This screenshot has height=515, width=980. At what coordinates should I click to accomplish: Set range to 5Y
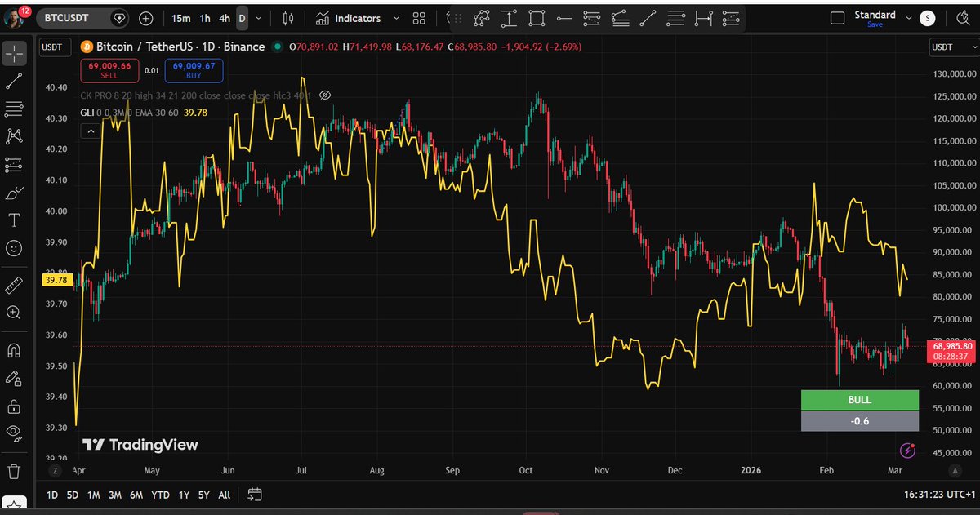[203, 495]
